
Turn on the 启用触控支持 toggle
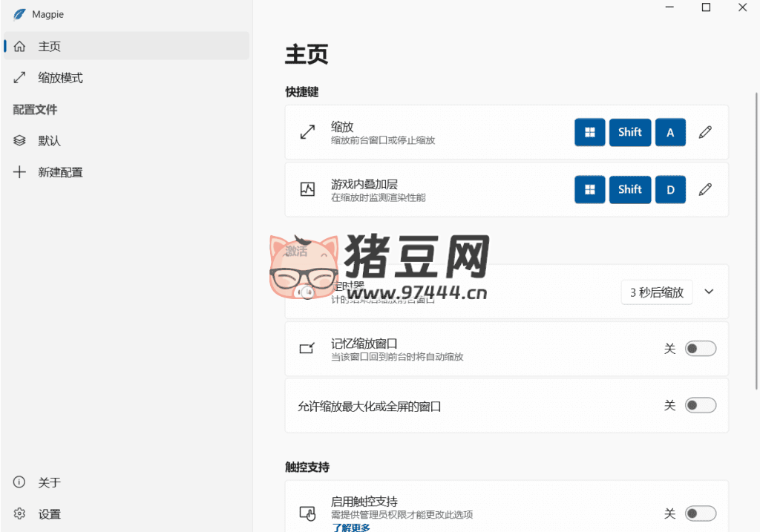[x=700, y=513]
